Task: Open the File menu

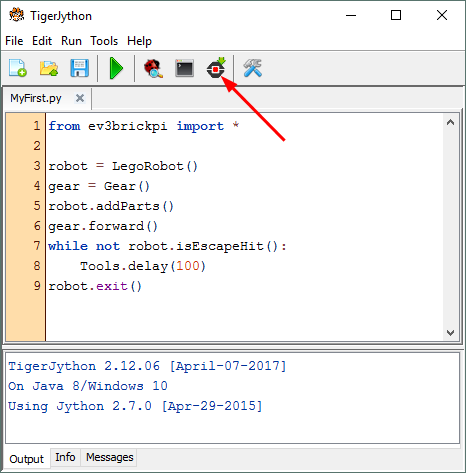Action: tap(14, 41)
